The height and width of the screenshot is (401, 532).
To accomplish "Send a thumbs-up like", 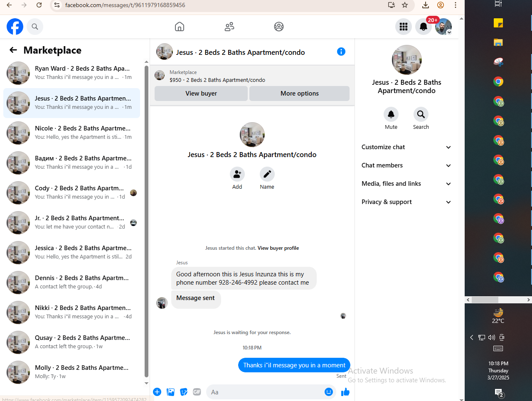I will click(345, 392).
